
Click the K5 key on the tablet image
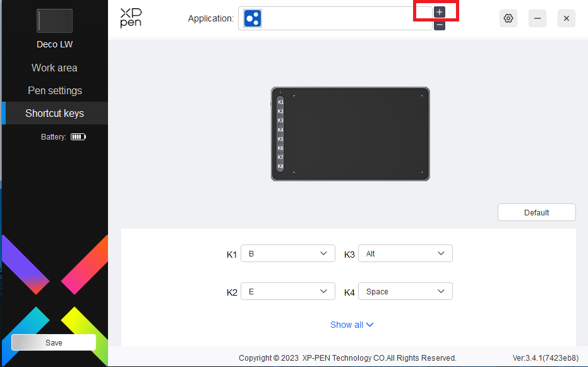pos(280,139)
